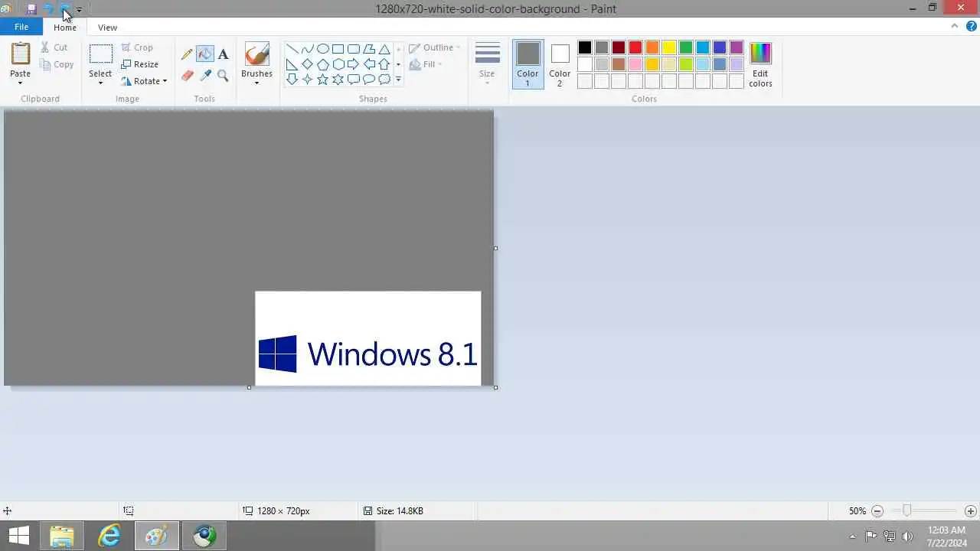This screenshot has width=980, height=551.
Task: Select the Magnifier tool
Action: [x=223, y=75]
